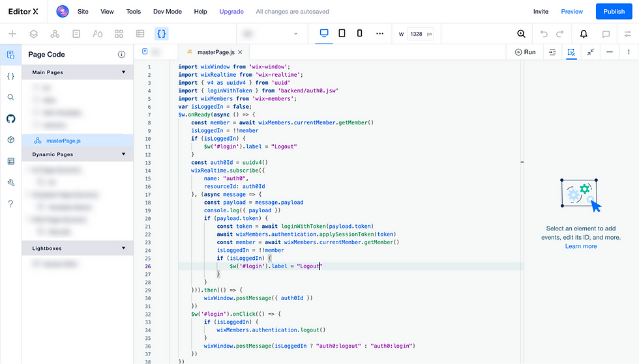Click the Invite button
The height and width of the screenshot is (364, 639).
point(541,12)
